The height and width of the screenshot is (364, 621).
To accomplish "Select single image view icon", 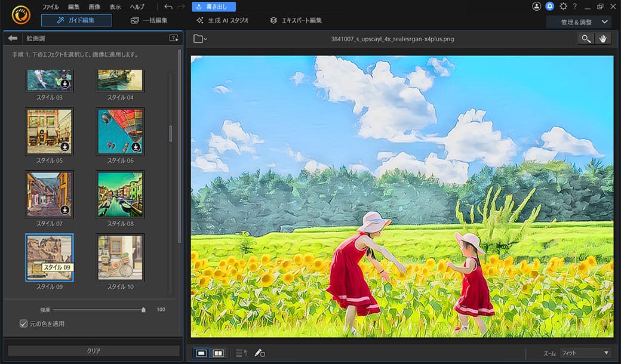I will (200, 353).
